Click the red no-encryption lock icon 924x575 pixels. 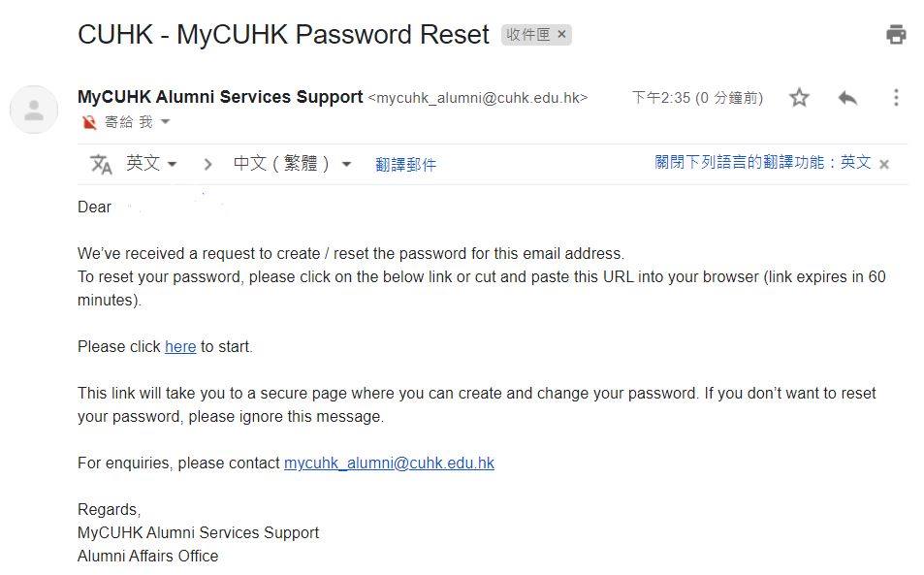[x=89, y=122]
